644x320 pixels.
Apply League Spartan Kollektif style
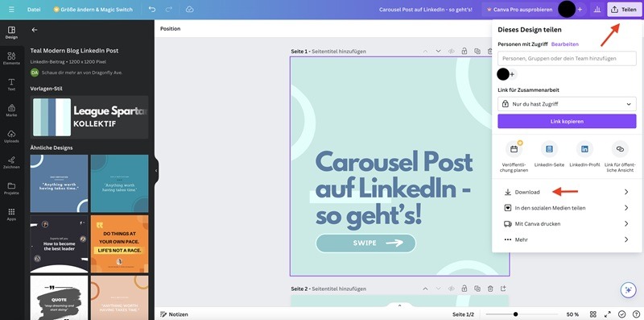89,117
